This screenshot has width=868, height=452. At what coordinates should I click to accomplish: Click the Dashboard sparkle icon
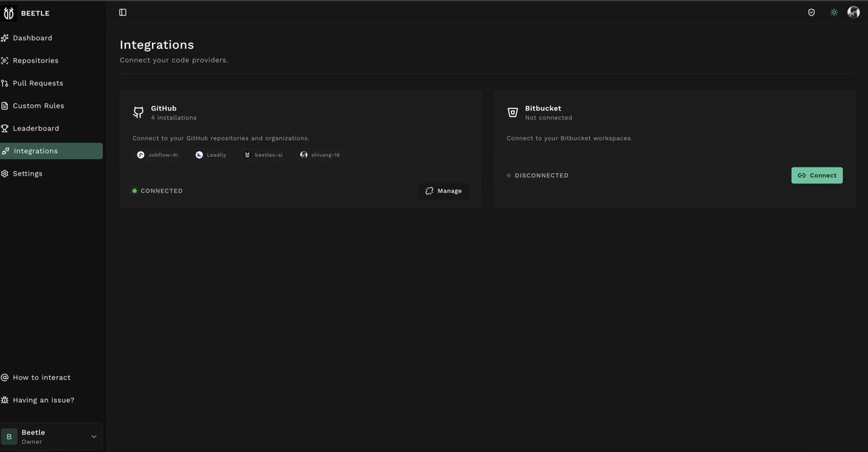[5, 38]
